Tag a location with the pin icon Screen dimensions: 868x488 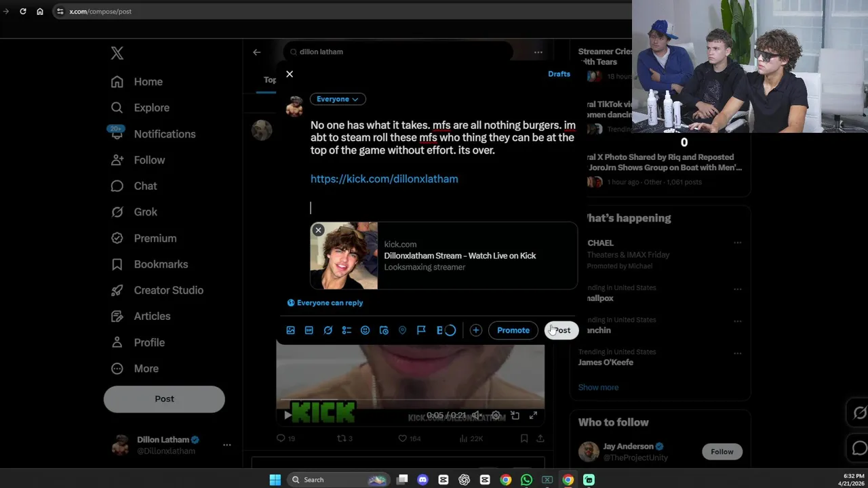point(403,330)
